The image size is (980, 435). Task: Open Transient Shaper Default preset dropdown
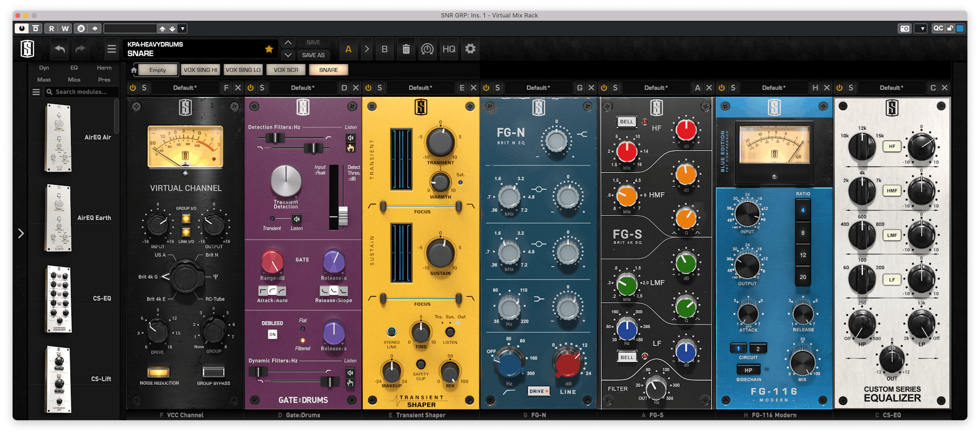(x=421, y=88)
